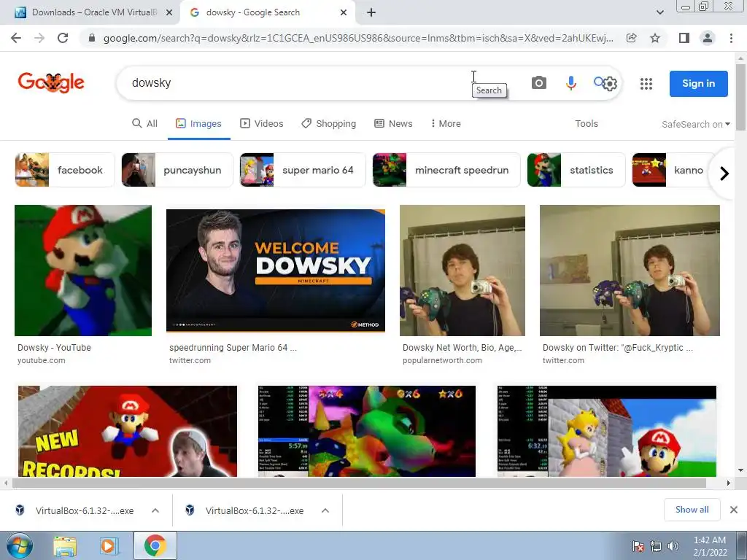The width and height of the screenshot is (747, 560).
Task: Switch to the Videos tab
Action: [x=262, y=124]
